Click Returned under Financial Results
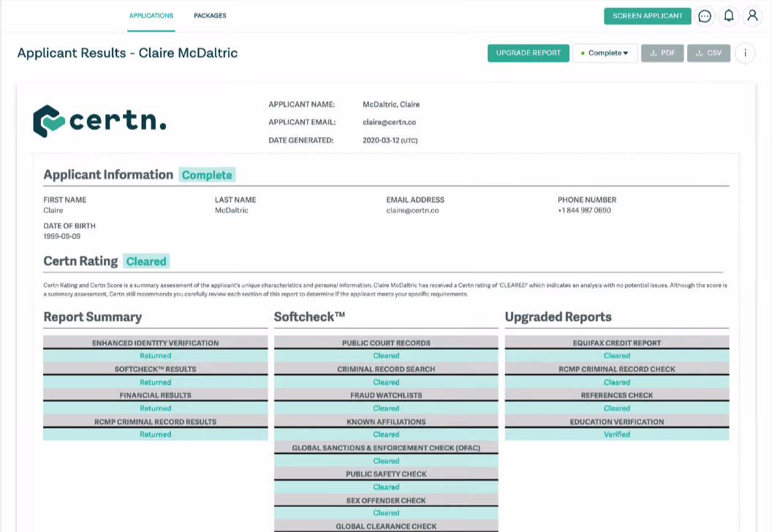772x532 pixels. point(156,408)
